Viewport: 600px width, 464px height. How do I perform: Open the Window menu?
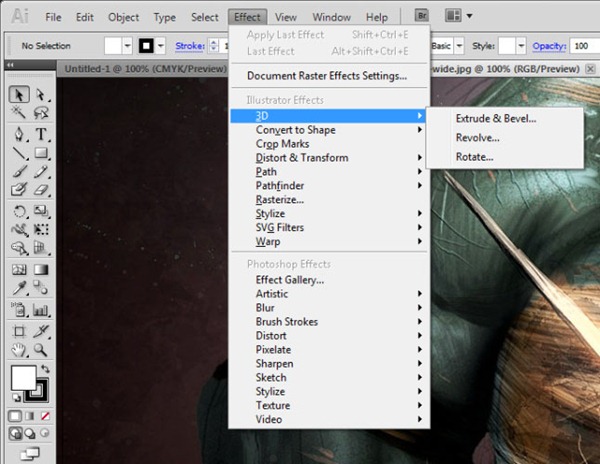coord(331,17)
